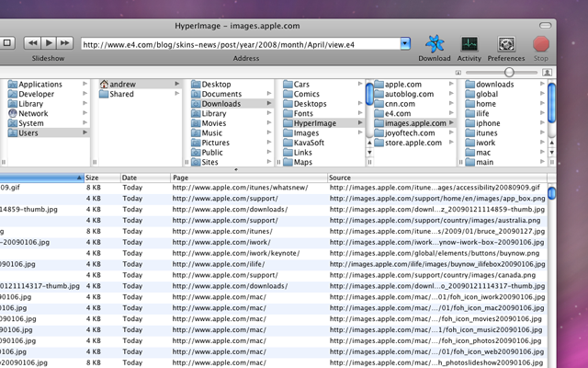Select the Applications folder
Screen dimensions: 588x368
(x=41, y=85)
